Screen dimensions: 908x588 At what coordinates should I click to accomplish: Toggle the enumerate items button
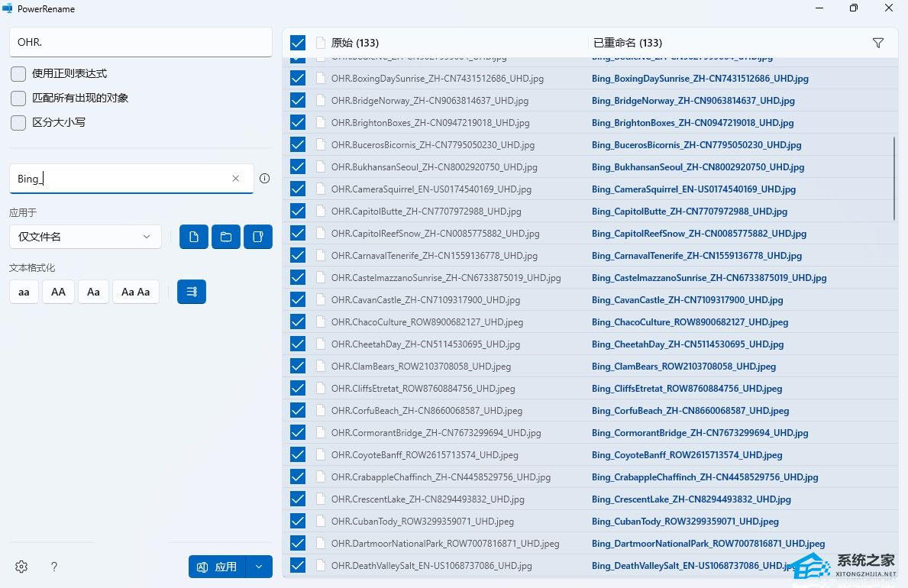click(x=192, y=292)
